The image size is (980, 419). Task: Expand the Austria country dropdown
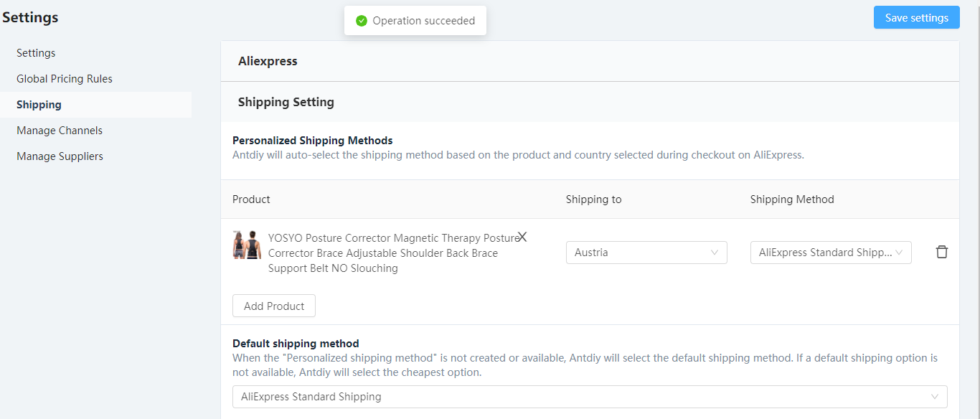[646, 253]
